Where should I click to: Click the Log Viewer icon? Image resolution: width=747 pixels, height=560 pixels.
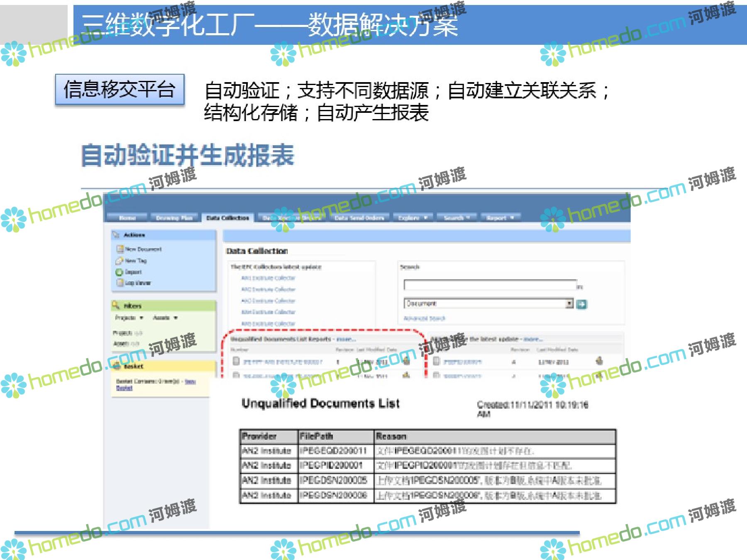tap(120, 283)
